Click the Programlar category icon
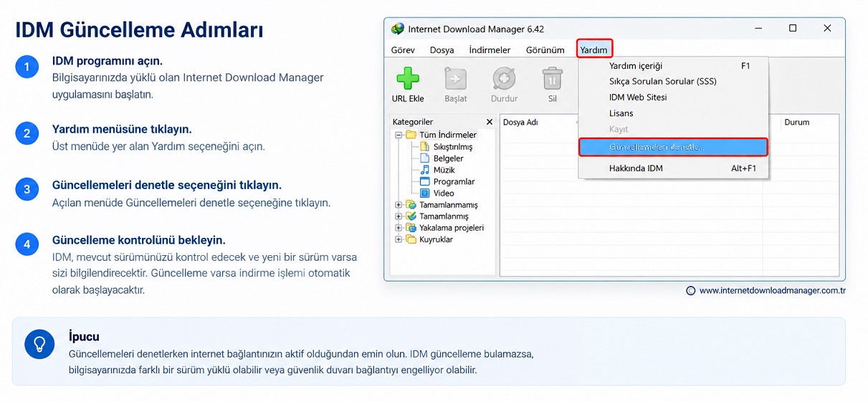The width and height of the screenshot is (868, 402). coord(425,181)
